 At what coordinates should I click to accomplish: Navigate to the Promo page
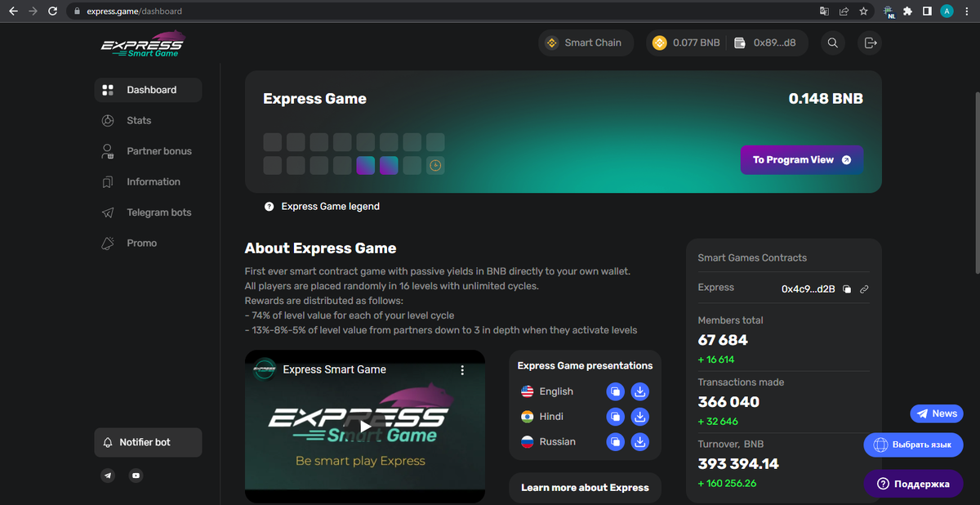(129, 243)
